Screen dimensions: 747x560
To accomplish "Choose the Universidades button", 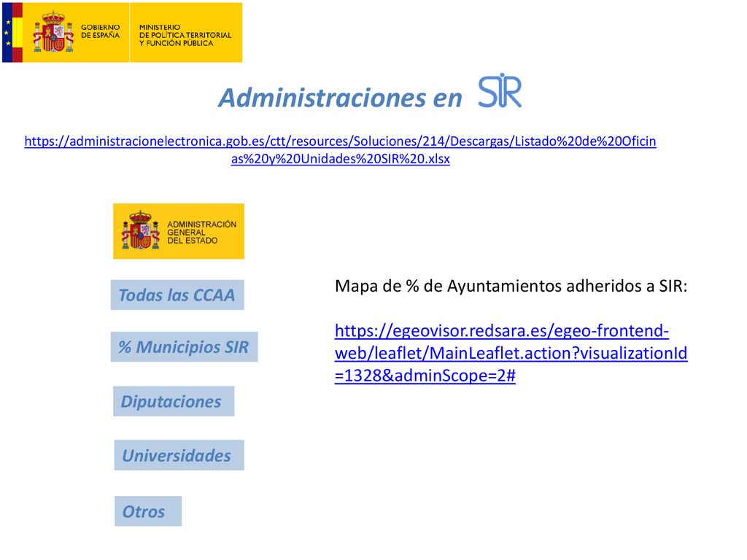I will click(179, 455).
